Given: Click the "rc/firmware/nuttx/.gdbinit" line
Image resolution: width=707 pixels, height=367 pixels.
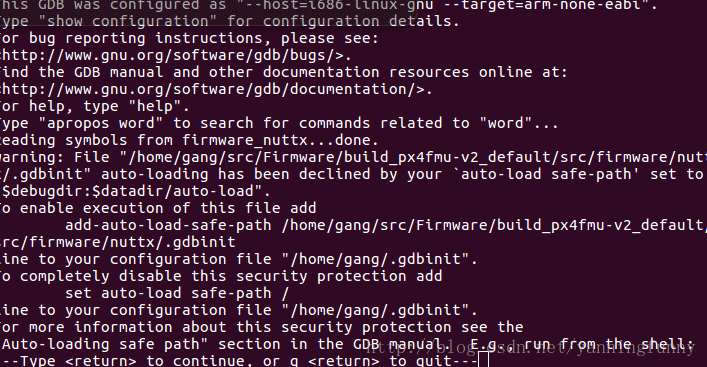Looking at the screenshot, I should [x=118, y=242].
